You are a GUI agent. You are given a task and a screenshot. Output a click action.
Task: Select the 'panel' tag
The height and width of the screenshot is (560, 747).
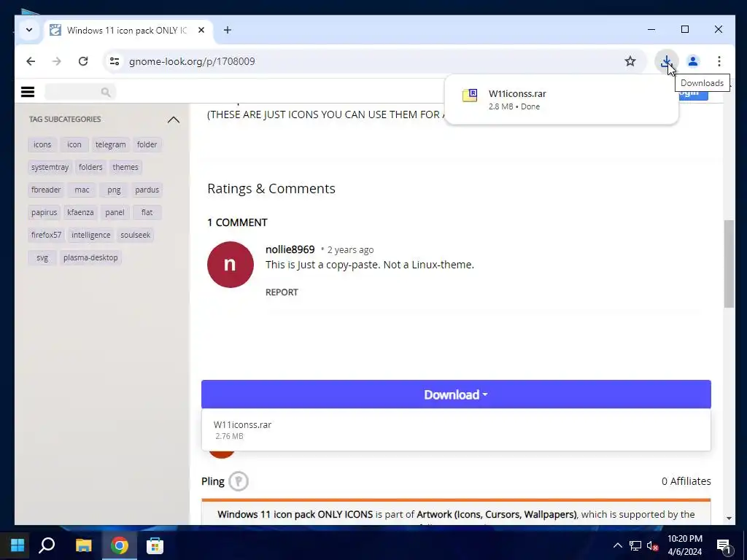(115, 212)
